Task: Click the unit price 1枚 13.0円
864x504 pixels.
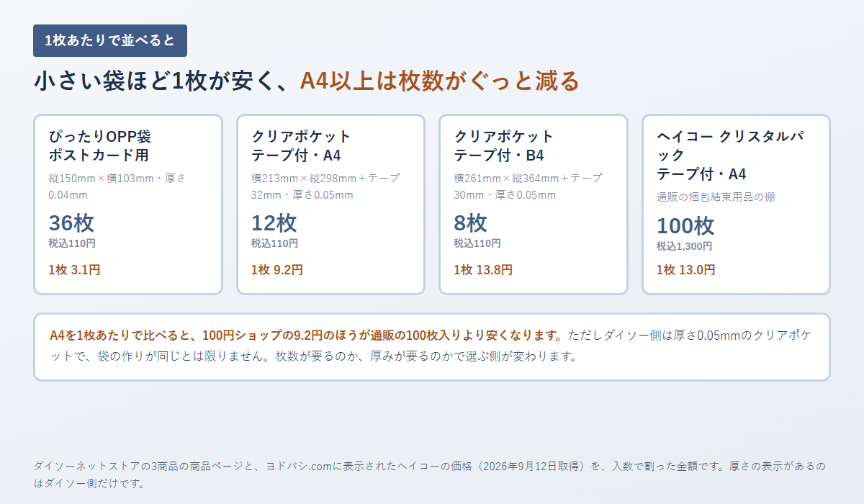Action: (x=685, y=270)
